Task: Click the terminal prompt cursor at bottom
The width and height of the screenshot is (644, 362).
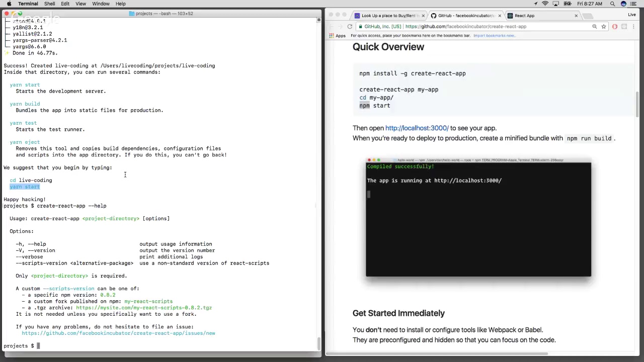Action: (38, 345)
